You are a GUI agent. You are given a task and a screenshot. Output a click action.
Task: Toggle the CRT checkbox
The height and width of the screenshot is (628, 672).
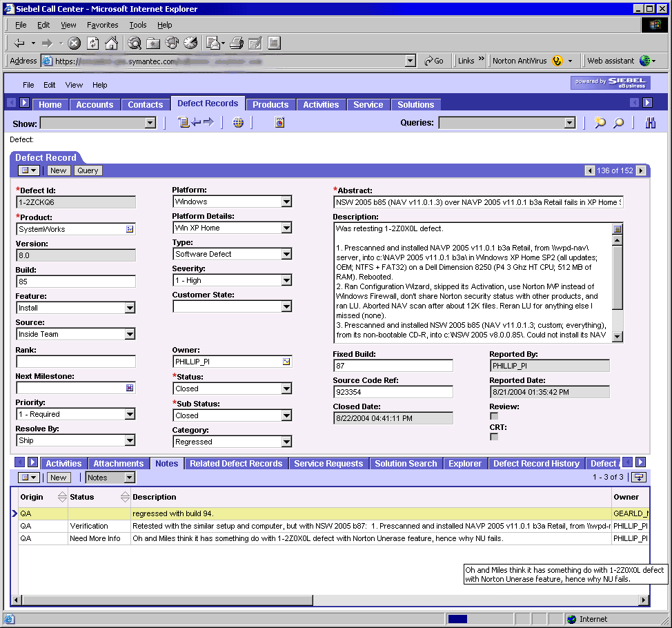[x=494, y=437]
